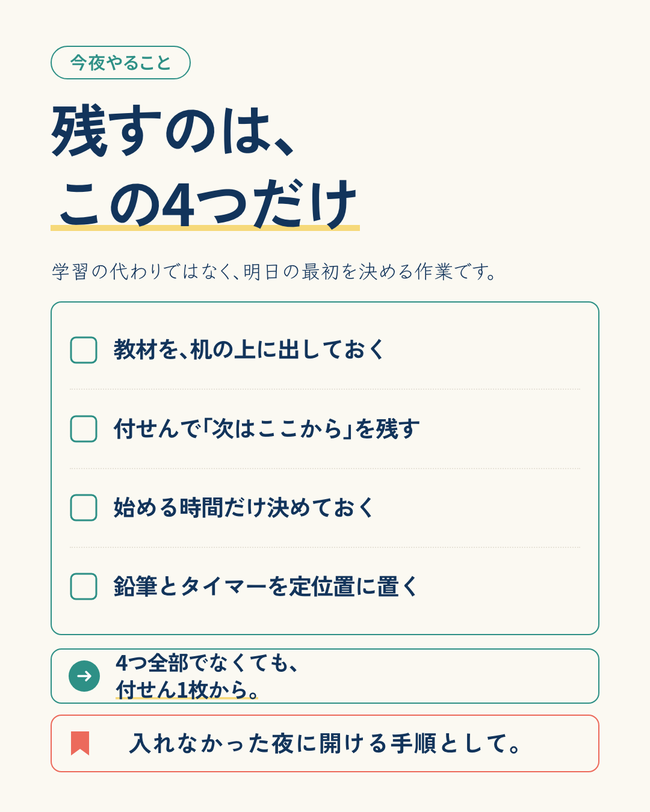Screen dimensions: 650x812
Task: Select the text 付せんで「次はここから」を残す
Action: tap(267, 429)
